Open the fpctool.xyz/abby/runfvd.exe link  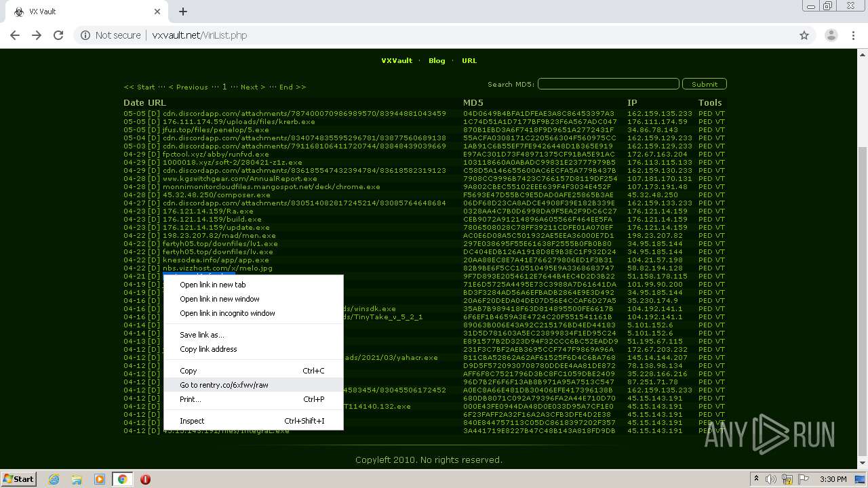coord(216,155)
